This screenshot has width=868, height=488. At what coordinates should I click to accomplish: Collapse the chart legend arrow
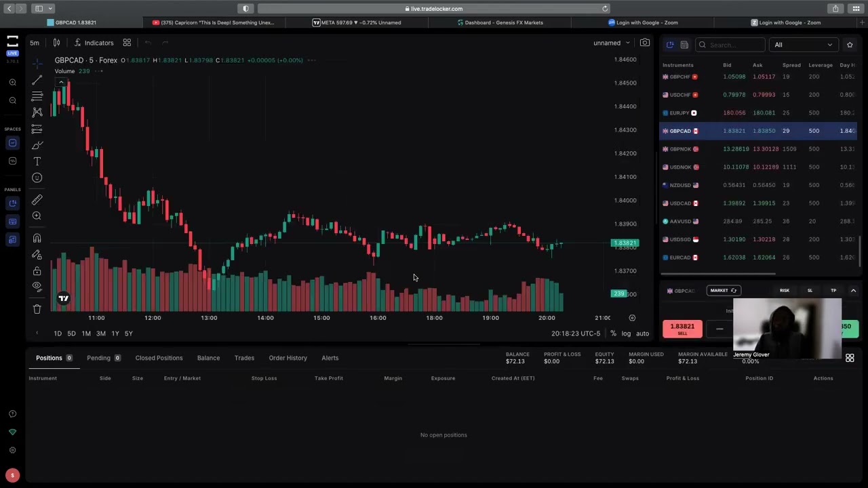tap(61, 83)
